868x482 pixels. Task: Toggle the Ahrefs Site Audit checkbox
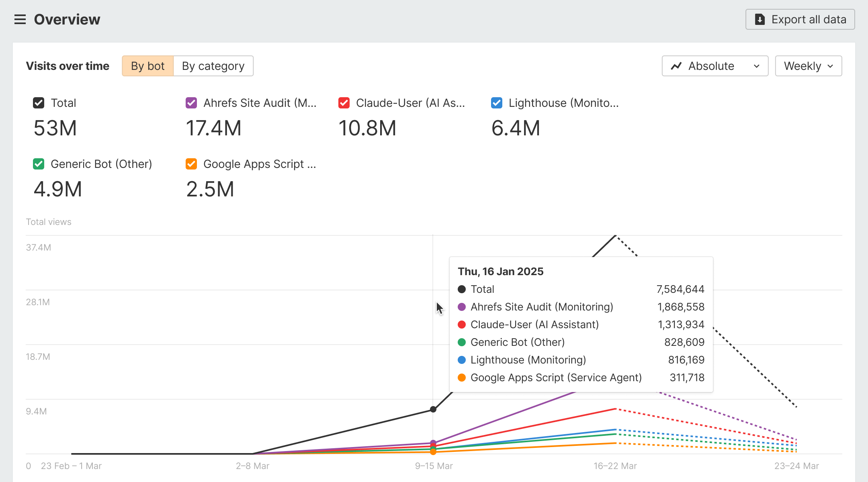[191, 103]
